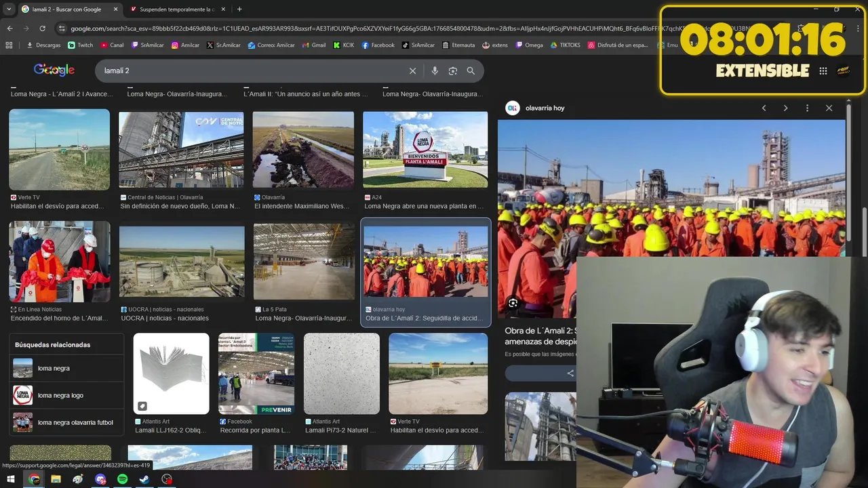Start a voice search with the microphone
The image size is (868, 488).
(435, 70)
